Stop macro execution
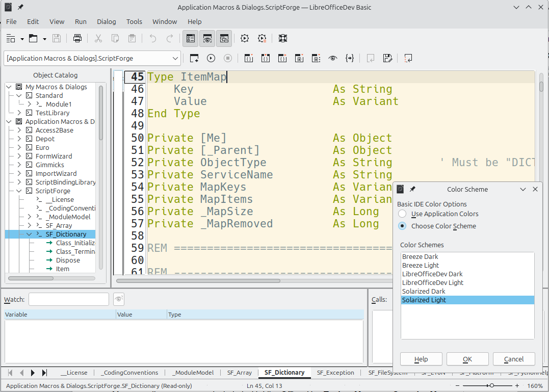Viewport: 549px width, 392px height. (x=227, y=58)
